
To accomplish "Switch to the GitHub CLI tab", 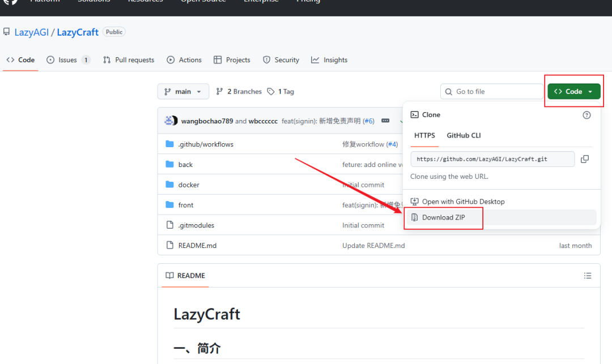I will coord(464,135).
